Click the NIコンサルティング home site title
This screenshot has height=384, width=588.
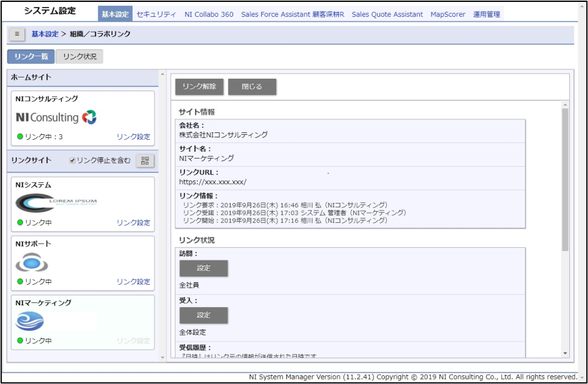click(x=47, y=99)
